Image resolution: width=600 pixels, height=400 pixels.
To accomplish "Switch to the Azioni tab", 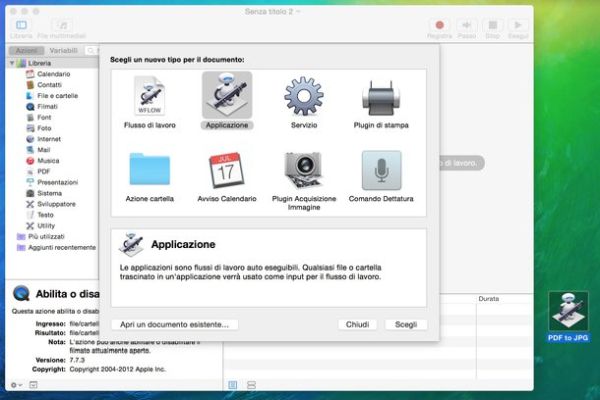I will pyautogui.click(x=27, y=49).
